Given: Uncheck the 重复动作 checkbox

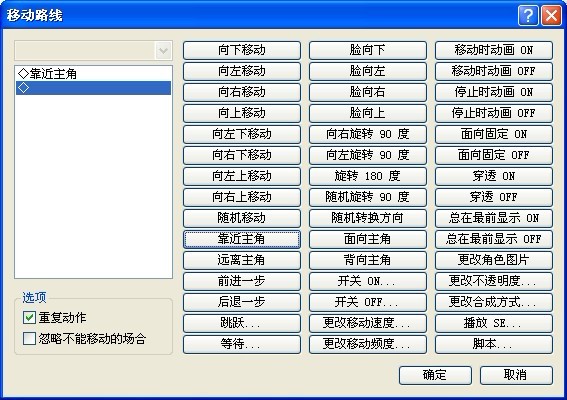Looking at the screenshot, I should tap(29, 318).
